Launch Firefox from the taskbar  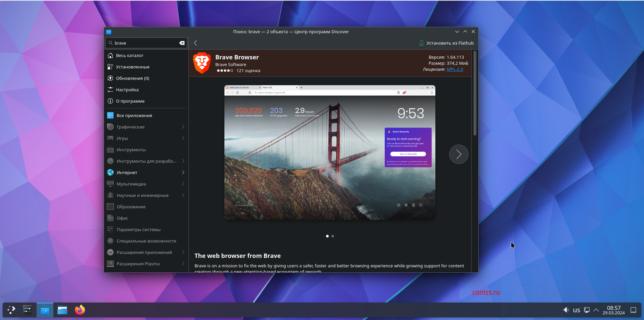pyautogui.click(x=80, y=310)
